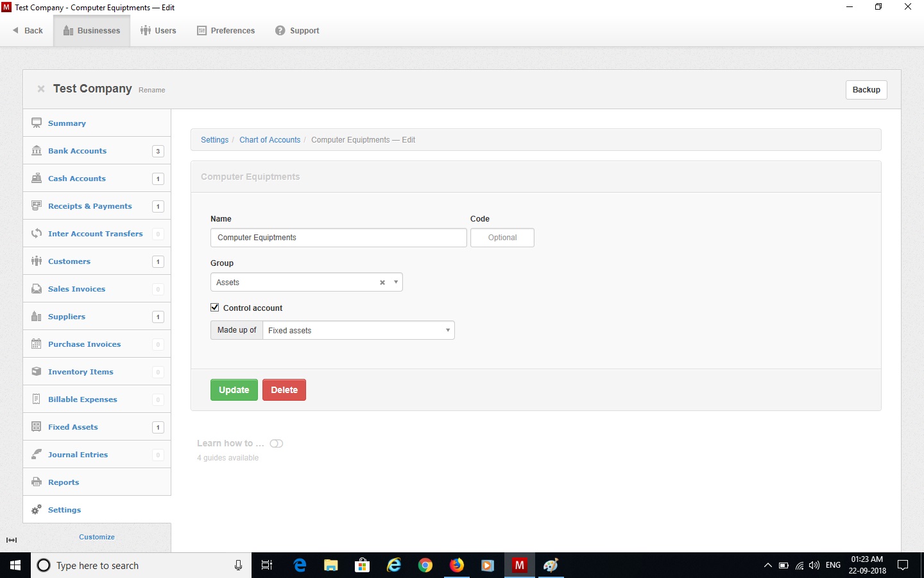Click the Suppliers building icon
The width and height of the screenshot is (924, 578).
37,316
